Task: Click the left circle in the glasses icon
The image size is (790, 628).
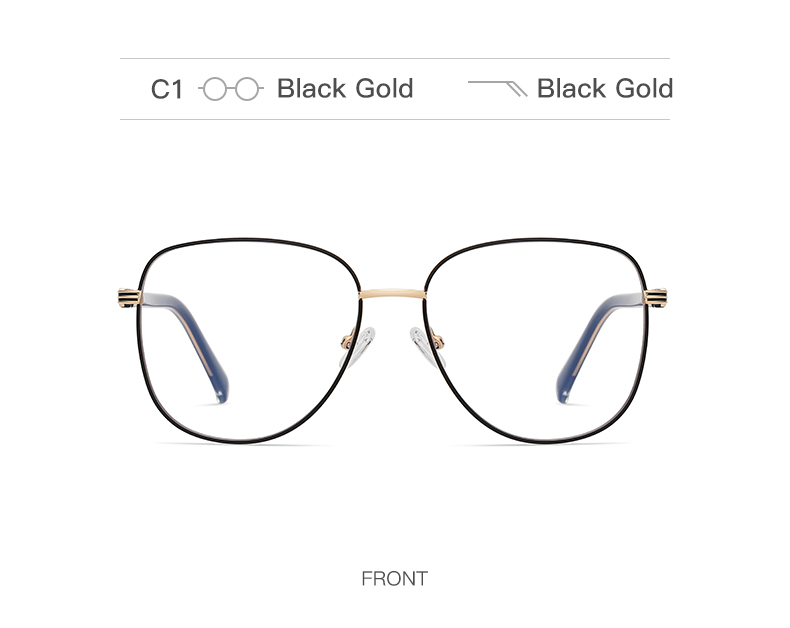Action: pos(215,89)
